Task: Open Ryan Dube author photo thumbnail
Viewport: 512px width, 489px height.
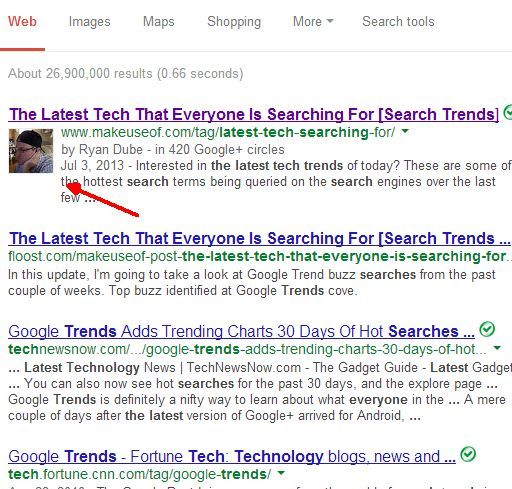Action: click(x=31, y=151)
